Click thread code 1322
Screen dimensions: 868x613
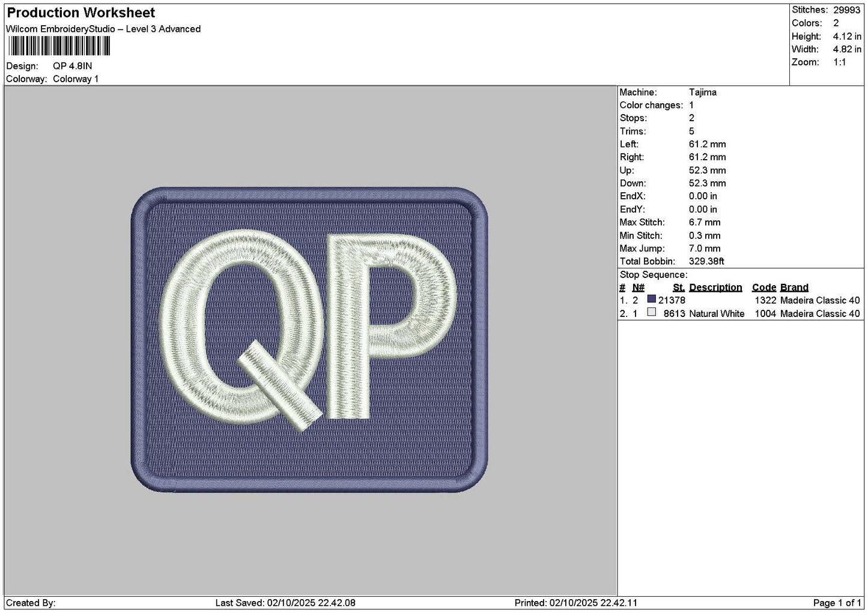(x=766, y=300)
